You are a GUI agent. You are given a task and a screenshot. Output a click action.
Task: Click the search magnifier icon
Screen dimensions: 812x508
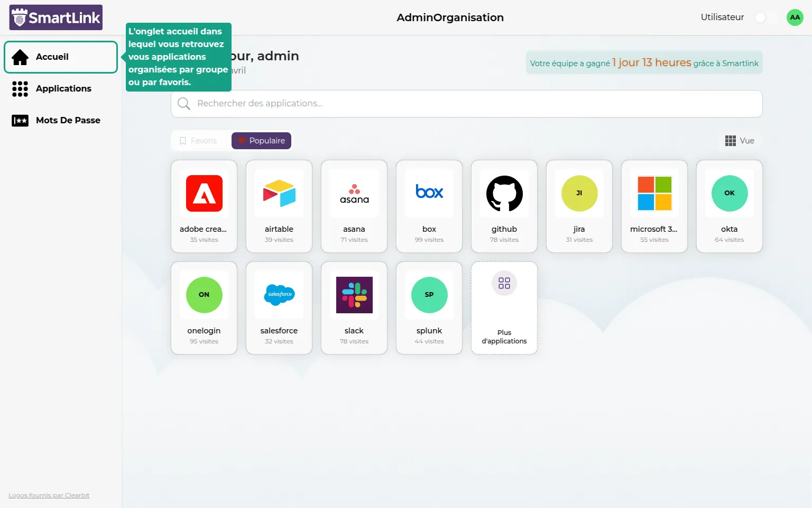(184, 104)
